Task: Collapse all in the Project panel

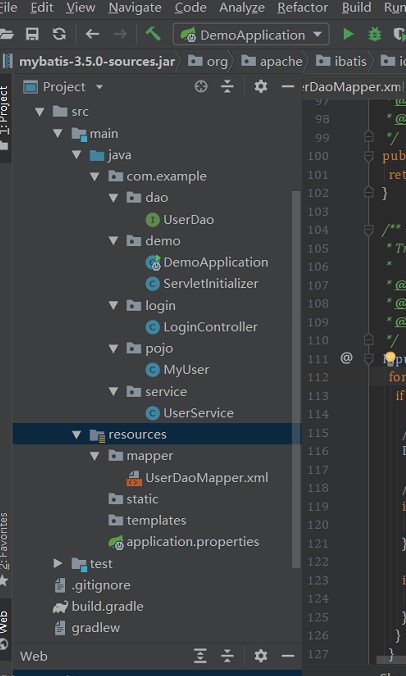Action: [227, 87]
